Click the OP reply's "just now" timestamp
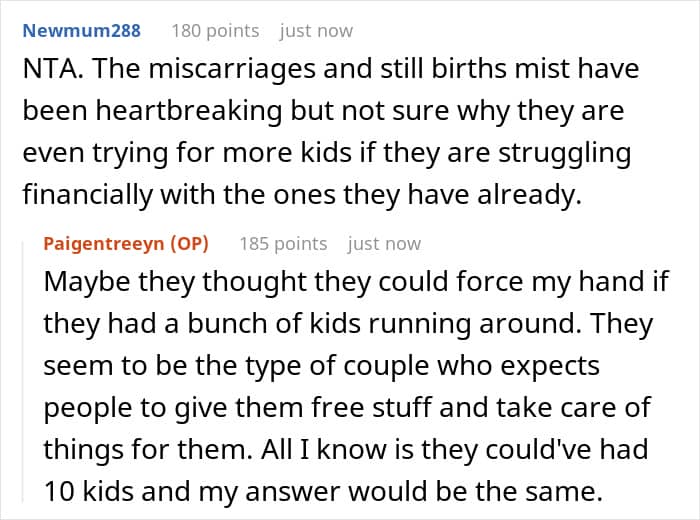The image size is (700, 520). (384, 243)
